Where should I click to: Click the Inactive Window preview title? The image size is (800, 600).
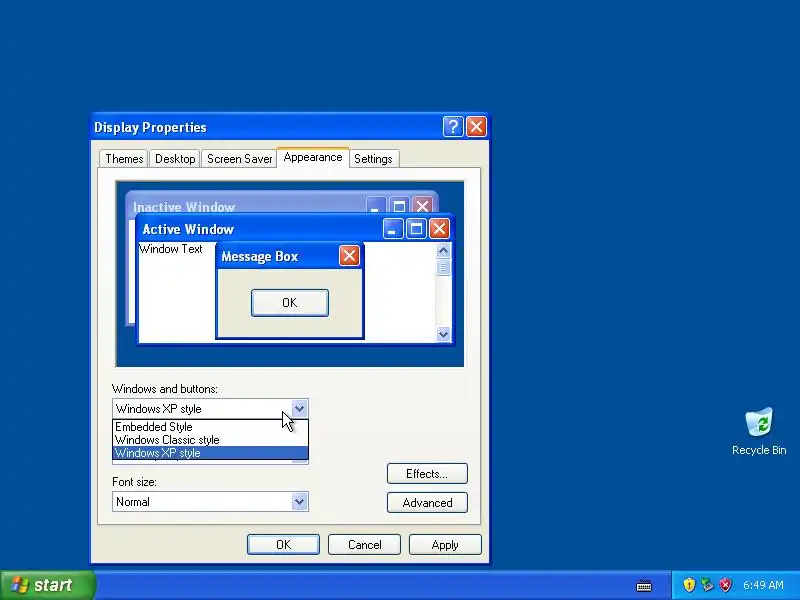pos(184,207)
